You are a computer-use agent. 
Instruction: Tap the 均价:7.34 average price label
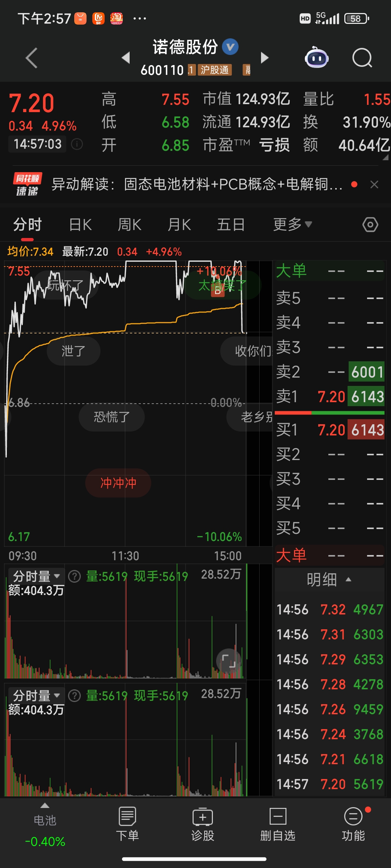coord(30,251)
